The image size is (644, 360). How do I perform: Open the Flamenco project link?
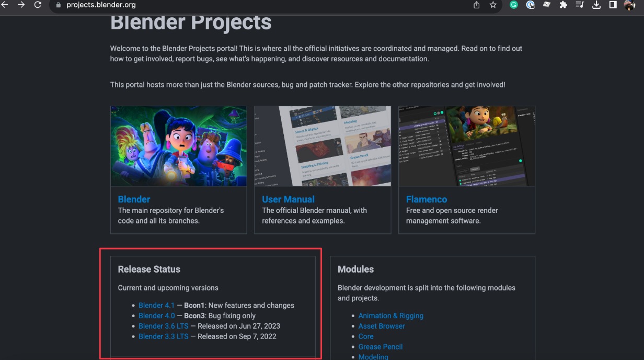pos(427,199)
